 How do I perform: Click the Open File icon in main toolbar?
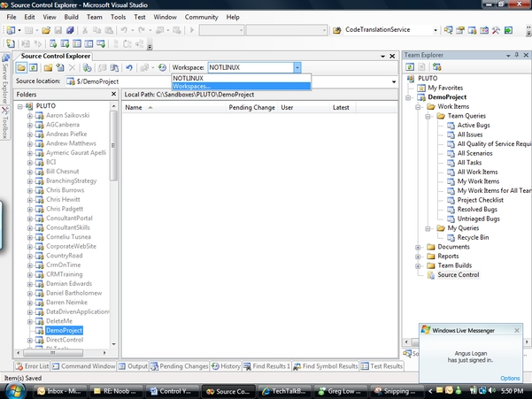pos(46,30)
